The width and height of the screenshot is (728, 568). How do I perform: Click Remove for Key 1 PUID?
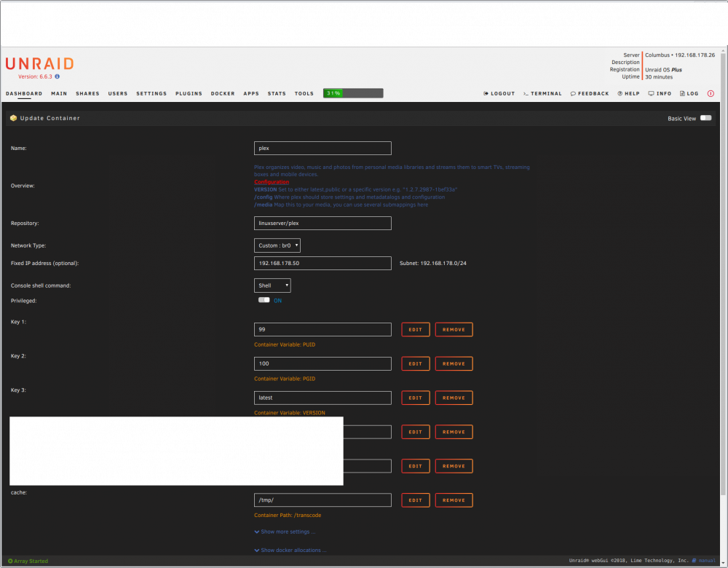(454, 329)
